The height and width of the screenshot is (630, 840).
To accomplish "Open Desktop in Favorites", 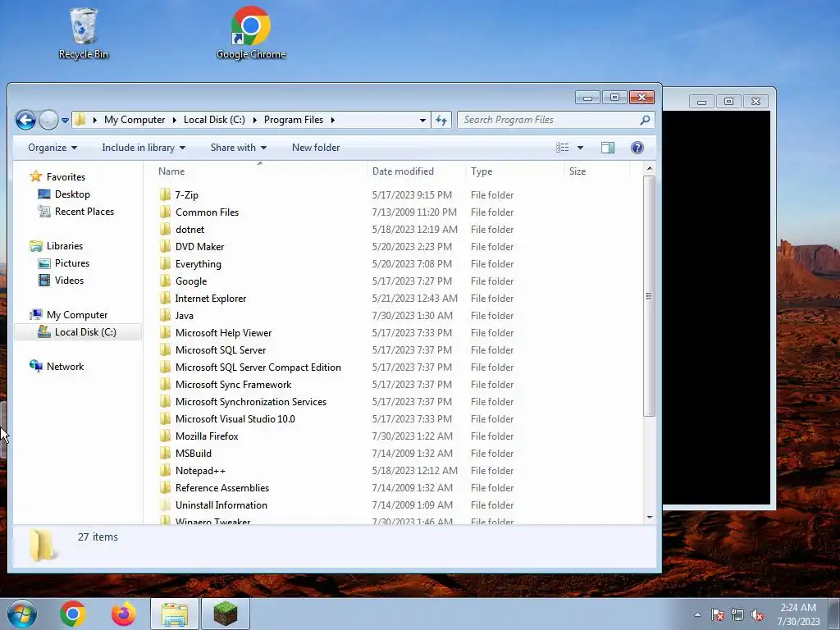I will [x=64, y=194].
